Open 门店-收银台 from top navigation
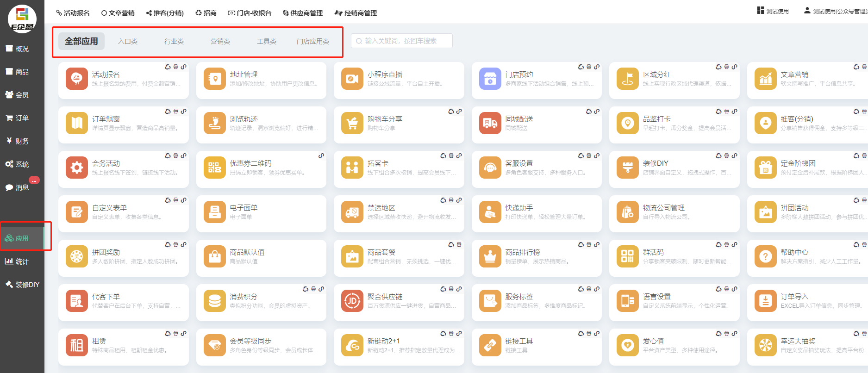The width and height of the screenshot is (868, 373). pyautogui.click(x=250, y=13)
